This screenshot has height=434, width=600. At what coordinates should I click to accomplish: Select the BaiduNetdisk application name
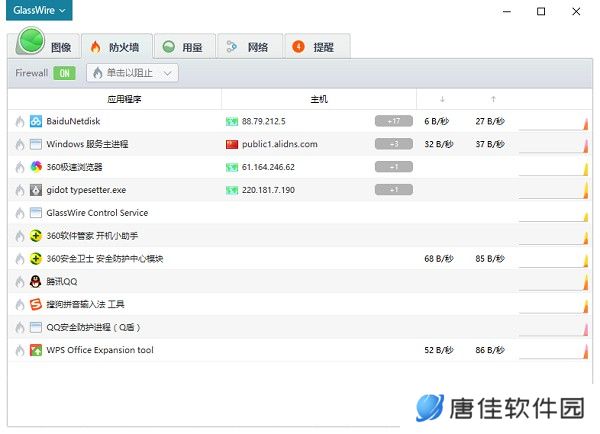(x=73, y=121)
